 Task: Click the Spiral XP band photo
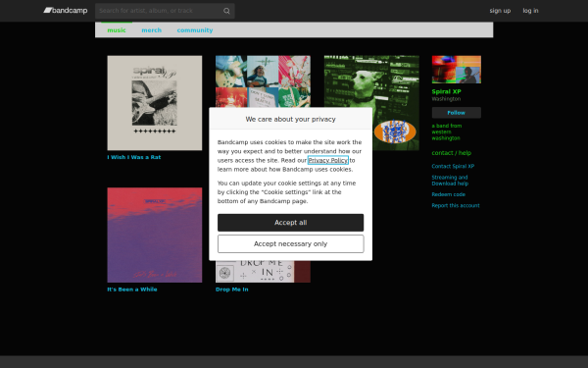(457, 70)
